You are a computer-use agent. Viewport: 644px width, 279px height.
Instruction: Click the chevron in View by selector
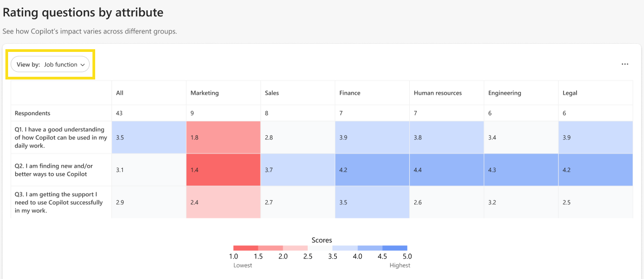[83, 65]
